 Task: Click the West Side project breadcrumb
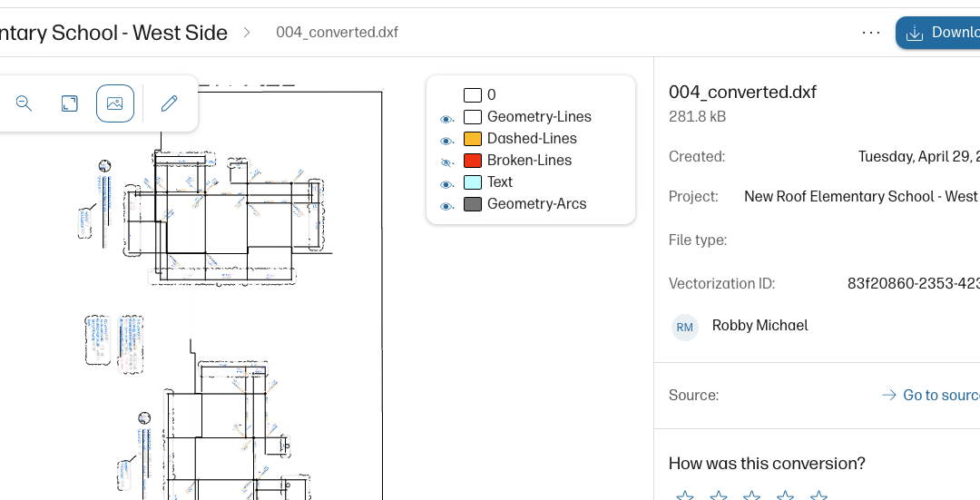[113, 33]
